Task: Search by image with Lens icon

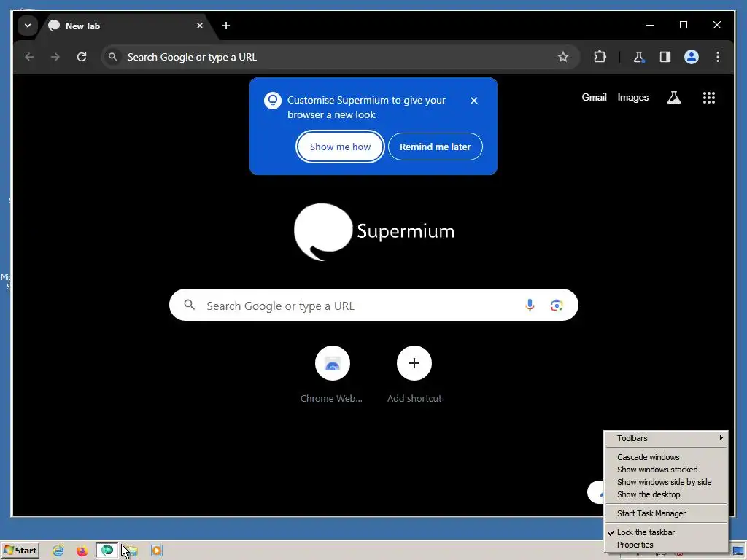Action: [557, 306]
